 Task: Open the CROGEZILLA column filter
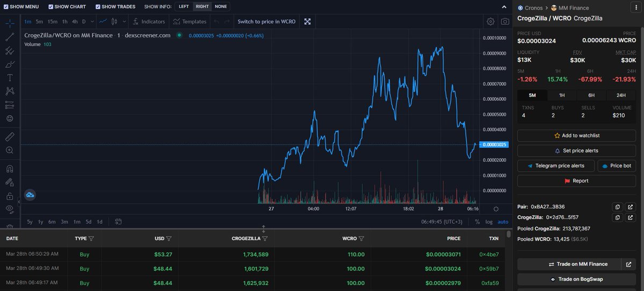click(265, 238)
